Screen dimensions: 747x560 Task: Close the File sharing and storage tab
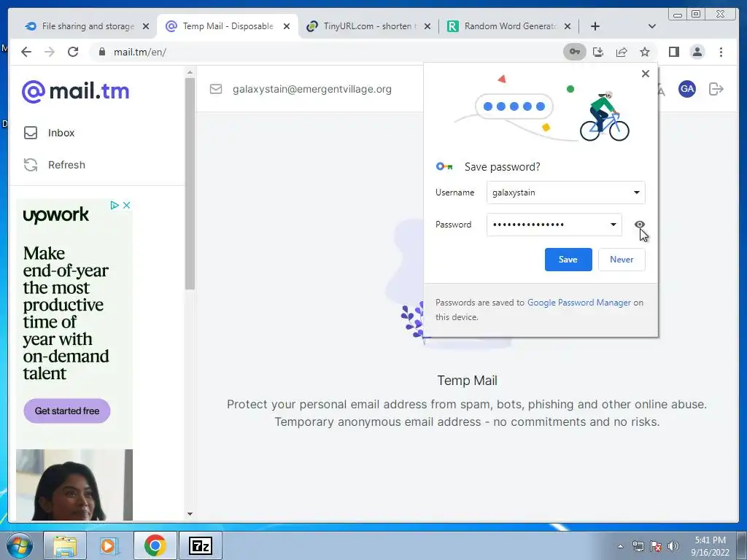(146, 26)
